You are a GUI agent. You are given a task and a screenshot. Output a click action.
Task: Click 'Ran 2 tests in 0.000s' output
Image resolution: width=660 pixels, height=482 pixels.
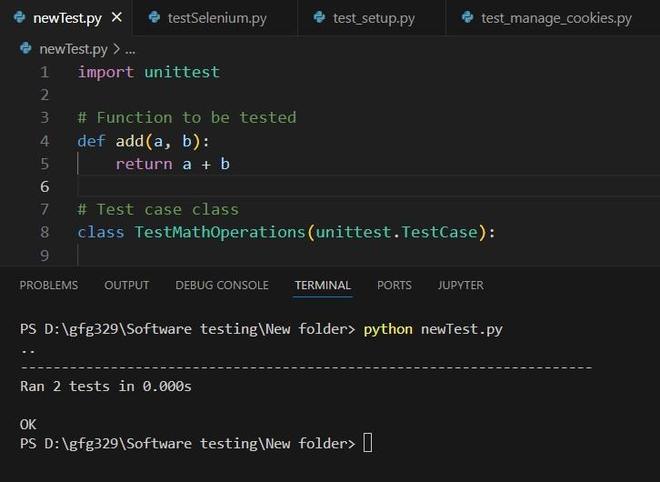coord(106,386)
